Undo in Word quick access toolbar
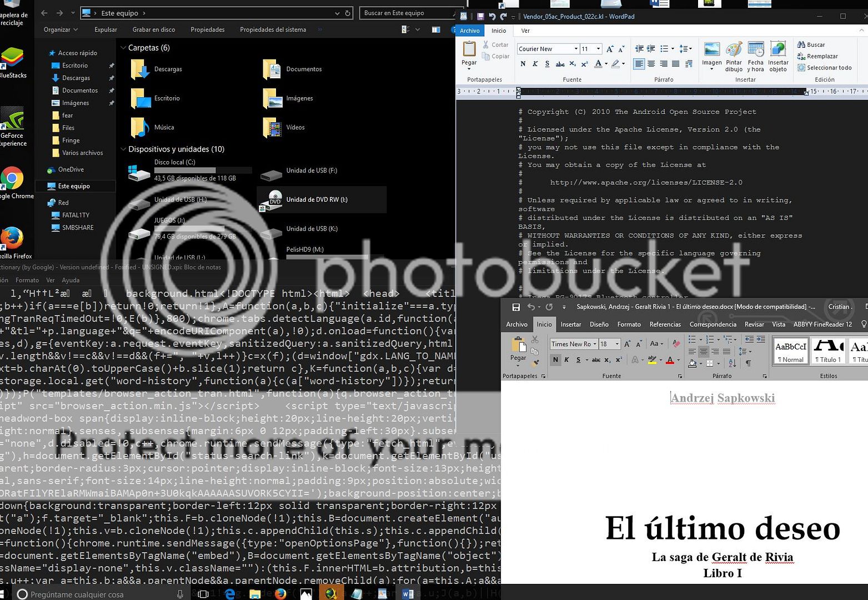This screenshot has width=868, height=600. [x=531, y=307]
